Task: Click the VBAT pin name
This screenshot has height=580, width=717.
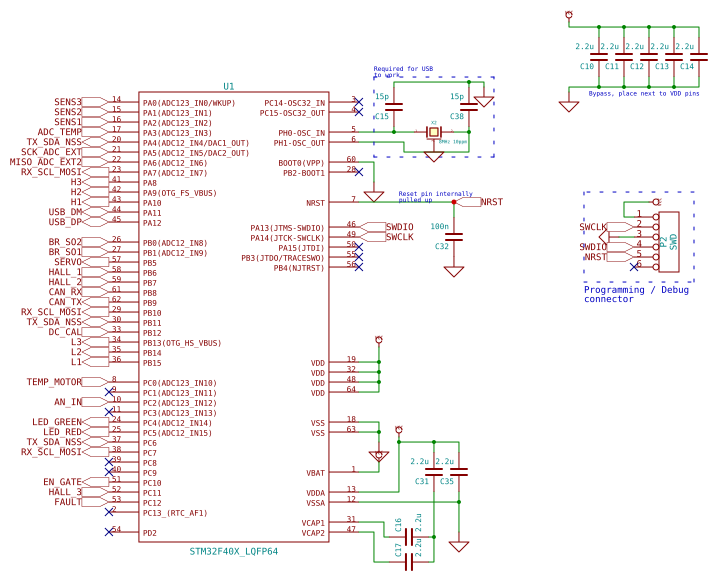Action: coord(316,473)
